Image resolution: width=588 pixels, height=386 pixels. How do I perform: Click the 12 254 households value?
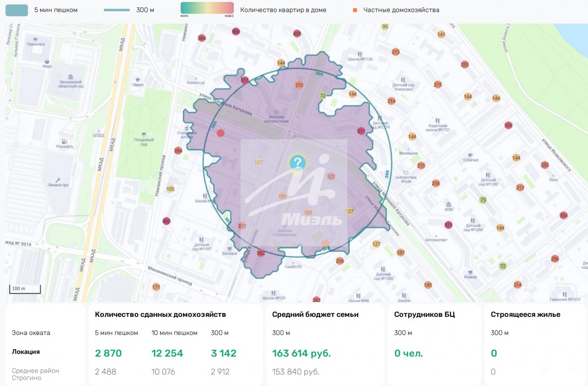[167, 353]
